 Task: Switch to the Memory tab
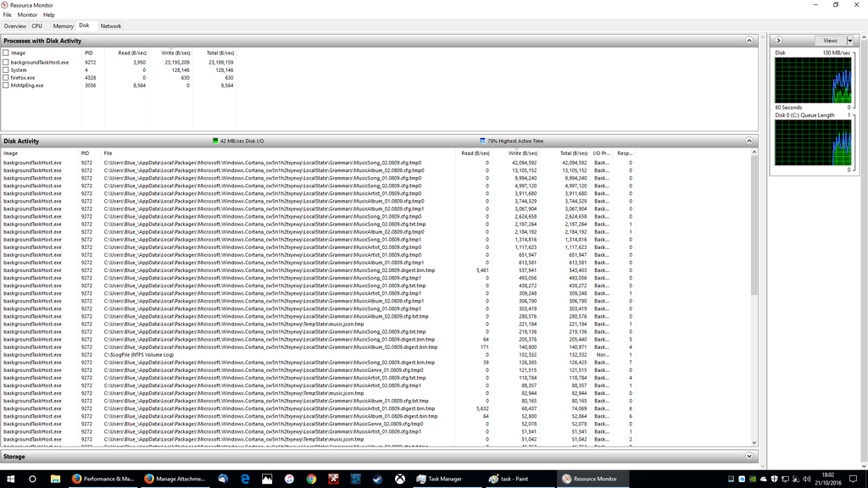63,26
